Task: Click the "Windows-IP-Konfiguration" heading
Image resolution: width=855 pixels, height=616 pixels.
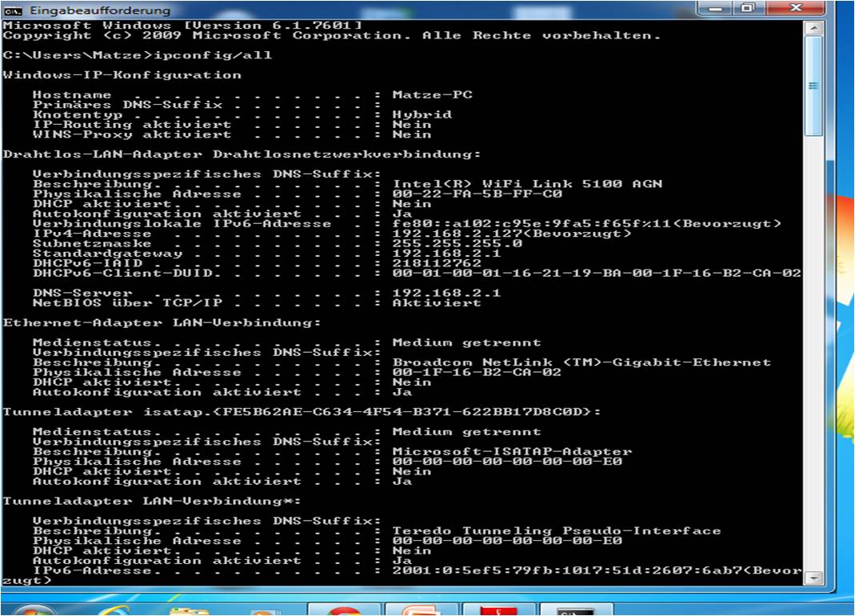Action: pos(122,74)
